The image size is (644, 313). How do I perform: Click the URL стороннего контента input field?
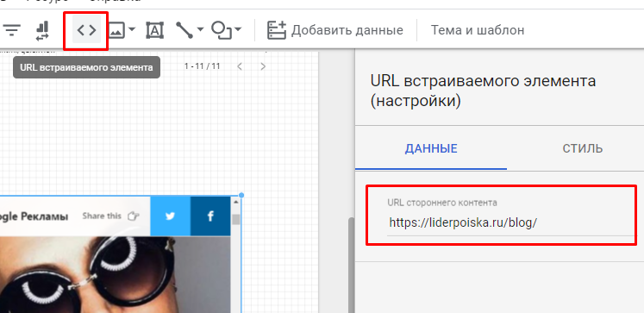[510, 222]
